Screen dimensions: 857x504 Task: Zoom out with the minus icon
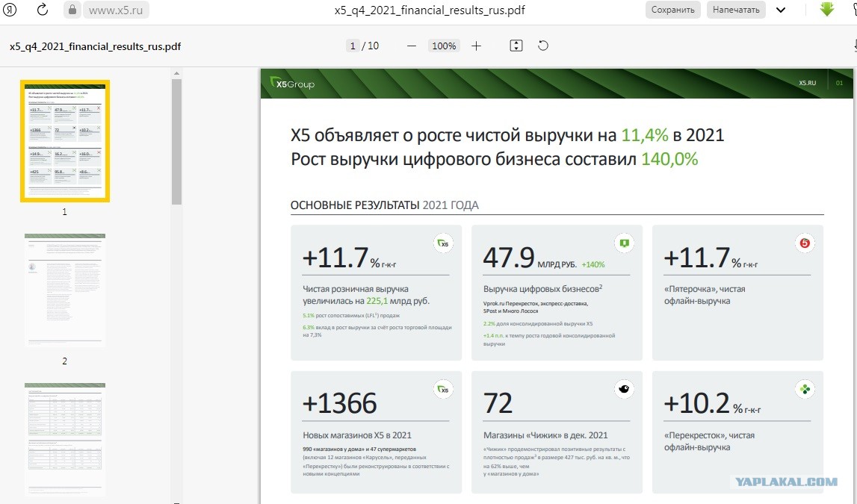412,46
